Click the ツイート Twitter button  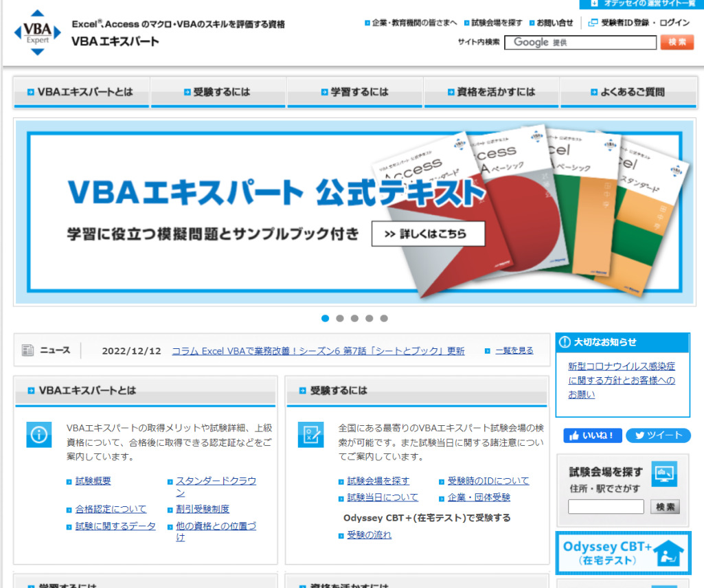coord(658,436)
